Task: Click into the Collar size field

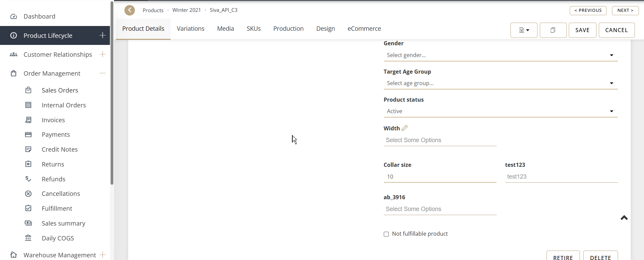Action: 440,177
